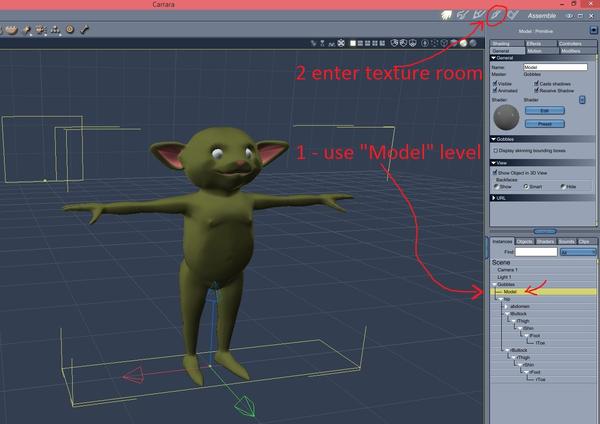Switch to the Shading tab

[507, 43]
